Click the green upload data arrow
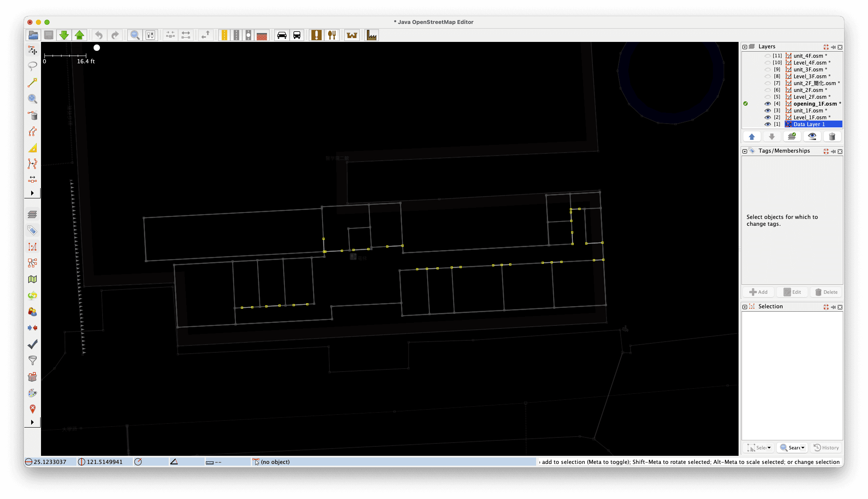Screen dimensions: 868x499 pos(79,35)
